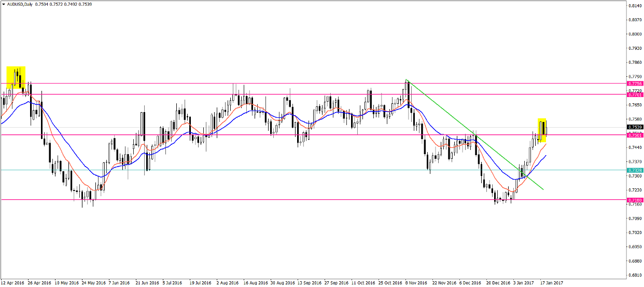Click the 0.7090 value on price scale
The image size is (644, 287).
(635, 218)
